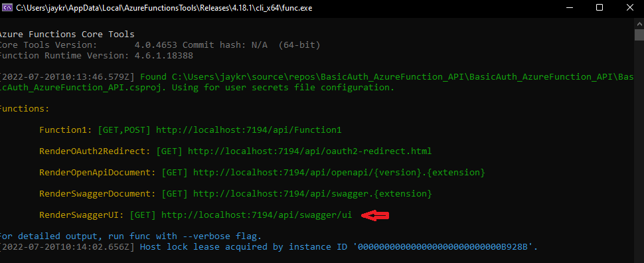Click the Core Tools Version line
644x263 pixels.
pyautogui.click(x=159, y=44)
